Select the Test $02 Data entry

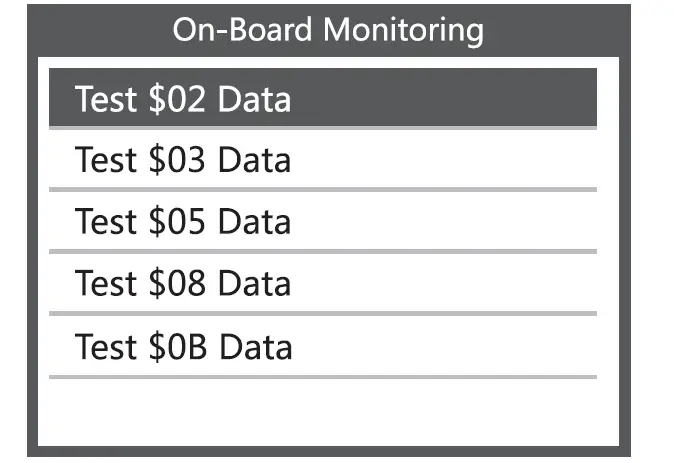pyautogui.click(x=322, y=98)
